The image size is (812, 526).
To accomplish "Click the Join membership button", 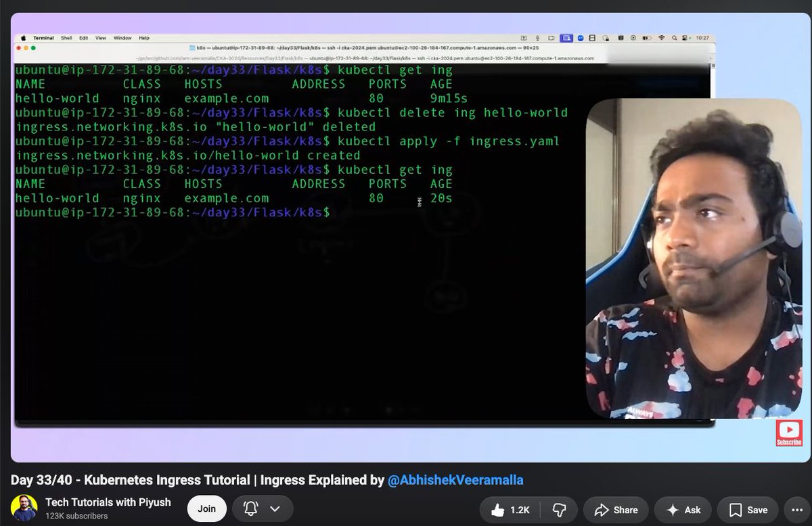I will [x=207, y=508].
